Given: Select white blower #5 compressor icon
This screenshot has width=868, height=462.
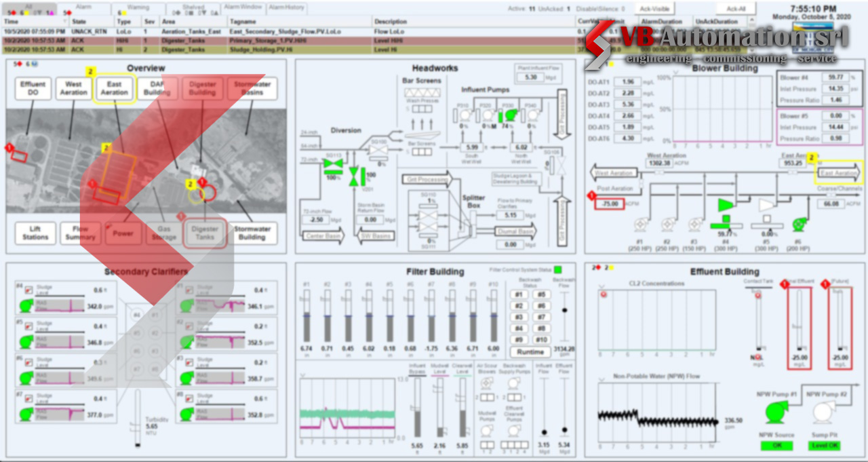Looking at the screenshot, I should point(766,204).
